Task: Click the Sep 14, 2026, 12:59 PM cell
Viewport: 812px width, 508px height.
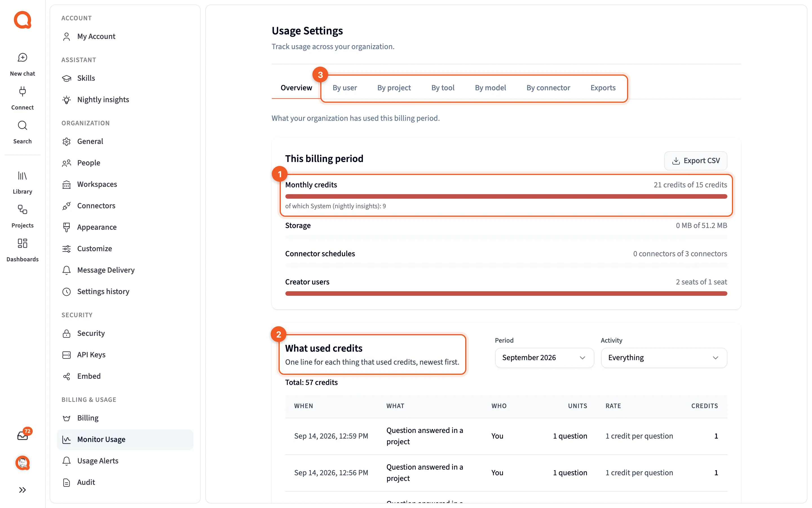Action: pyautogui.click(x=331, y=436)
